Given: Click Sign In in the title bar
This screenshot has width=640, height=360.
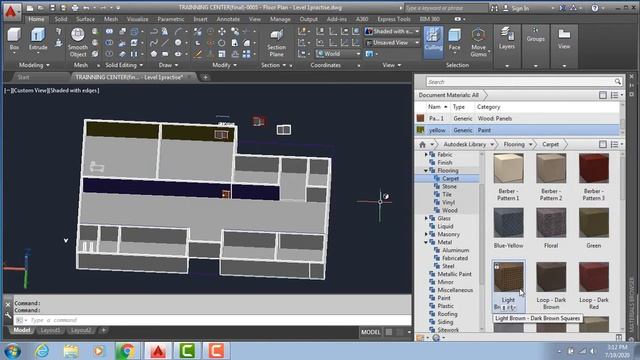Looking at the screenshot, I should (520, 8).
